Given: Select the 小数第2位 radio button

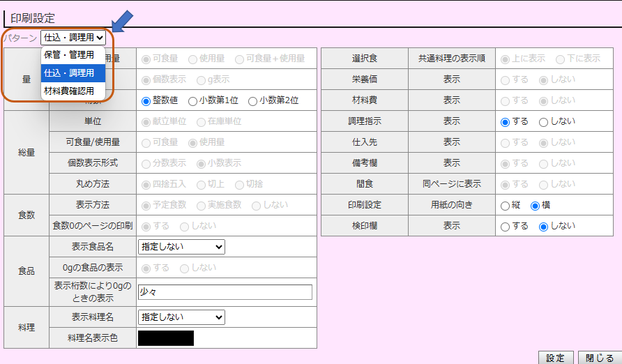Looking at the screenshot, I should [252, 101].
